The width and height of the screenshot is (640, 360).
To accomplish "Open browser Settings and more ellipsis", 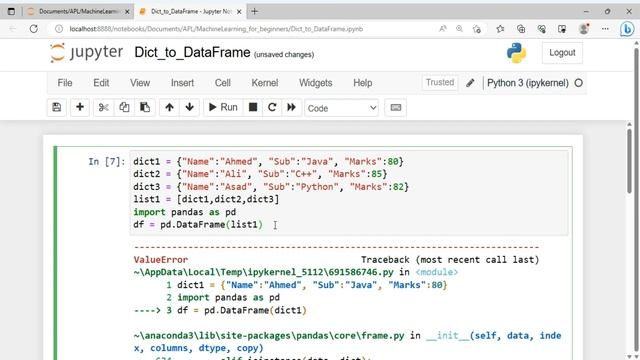I will coord(605,29).
